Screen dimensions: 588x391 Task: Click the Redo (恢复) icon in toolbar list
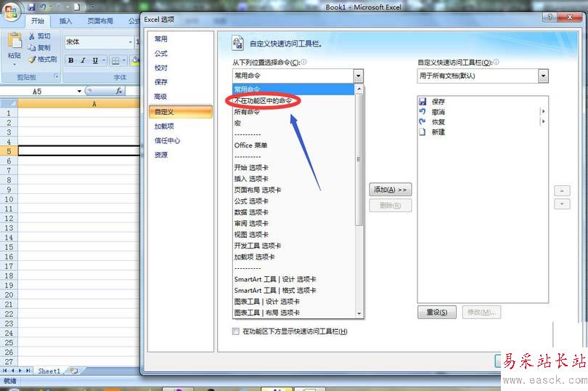(x=422, y=121)
